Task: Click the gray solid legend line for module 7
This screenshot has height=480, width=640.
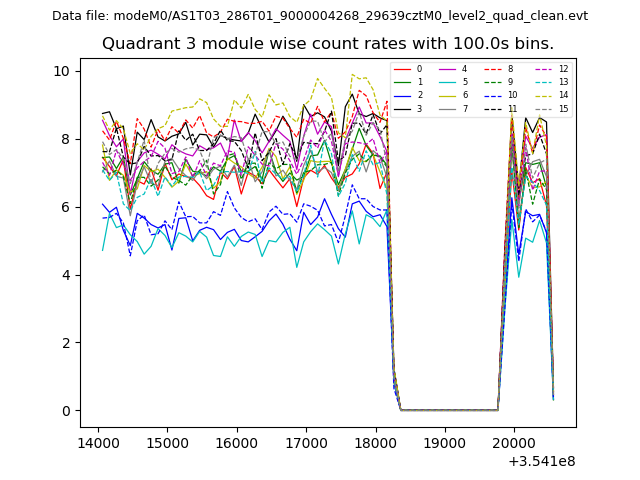Action: point(447,108)
